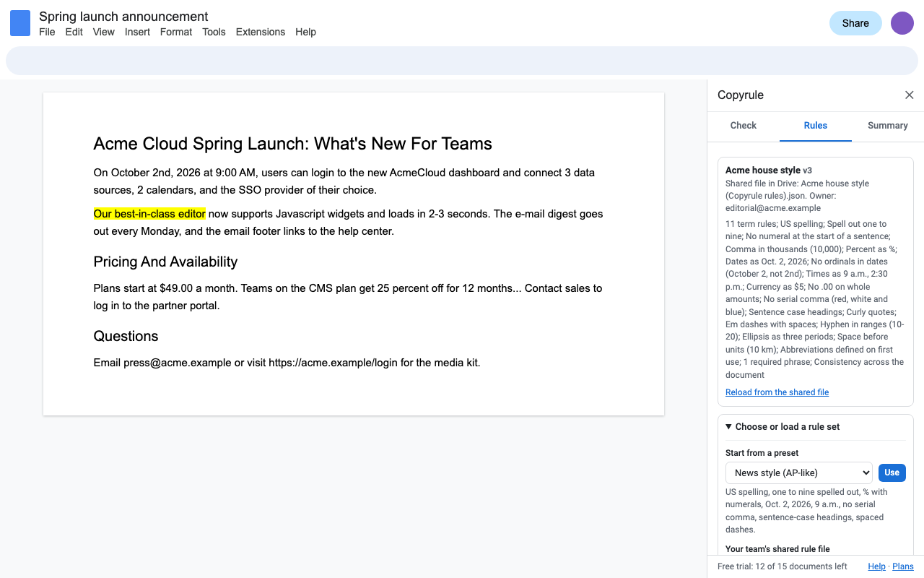Open the Format menu
Screen dimensions: 924x578
(x=176, y=32)
